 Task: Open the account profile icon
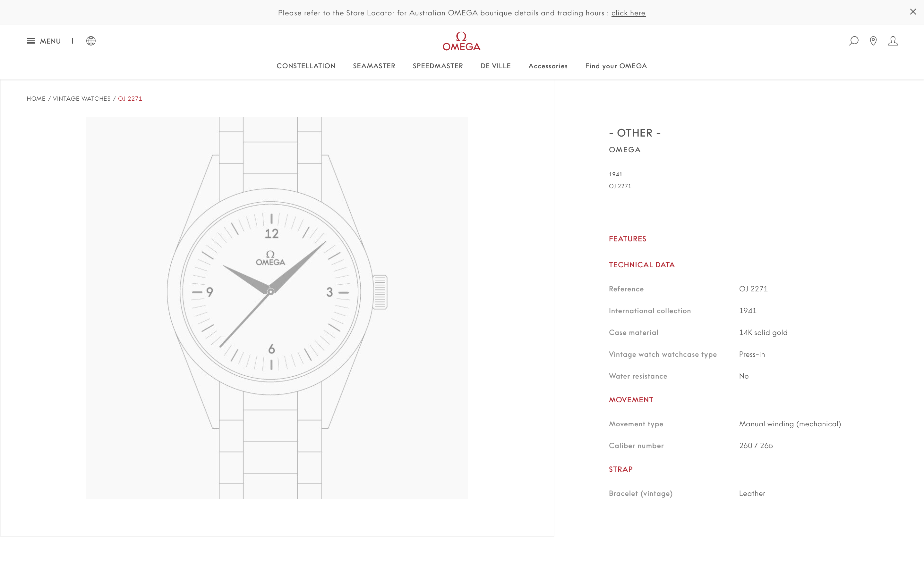(x=893, y=41)
